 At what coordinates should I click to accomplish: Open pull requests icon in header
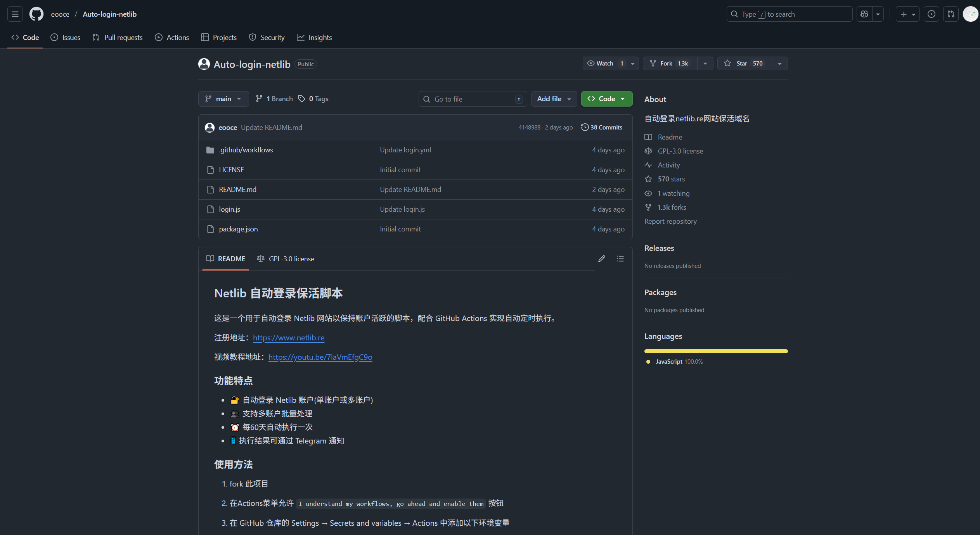951,14
